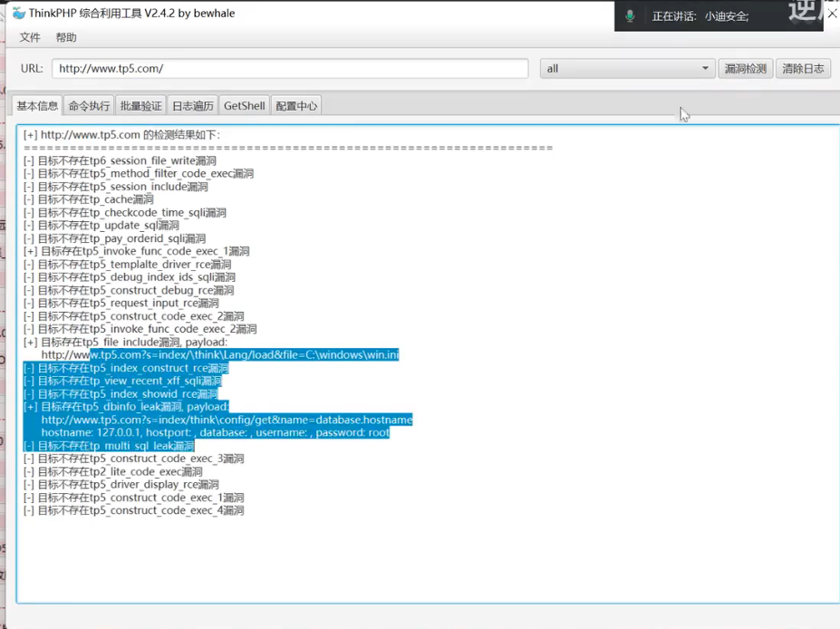The image size is (840, 629).
Task: Click the tp_view_recent_xff_sqli result line
Action: [x=122, y=381]
